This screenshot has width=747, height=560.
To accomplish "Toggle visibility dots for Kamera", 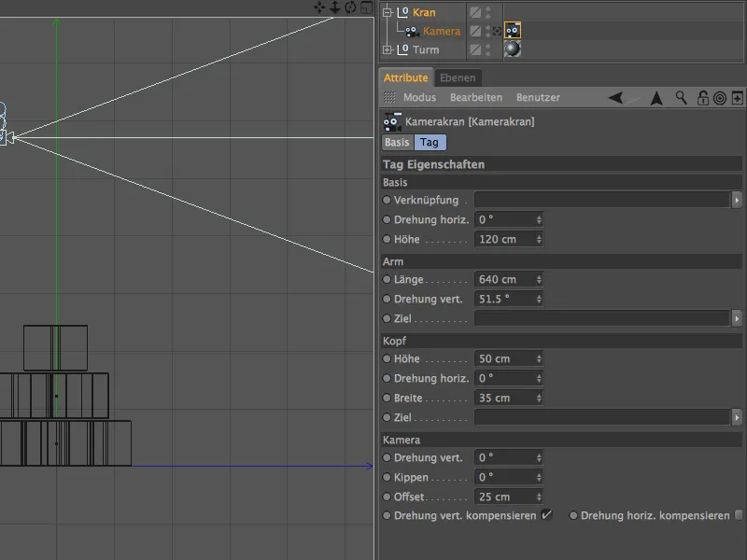I will tap(487, 31).
